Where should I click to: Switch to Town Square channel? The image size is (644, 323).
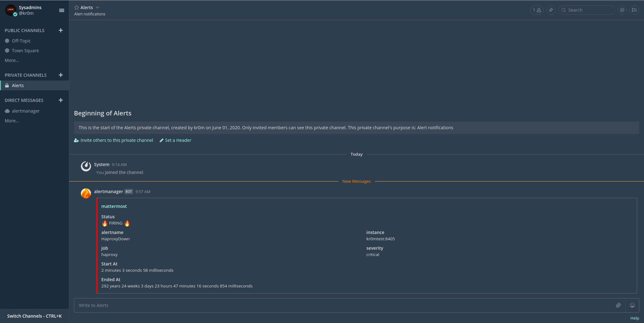coord(25,51)
